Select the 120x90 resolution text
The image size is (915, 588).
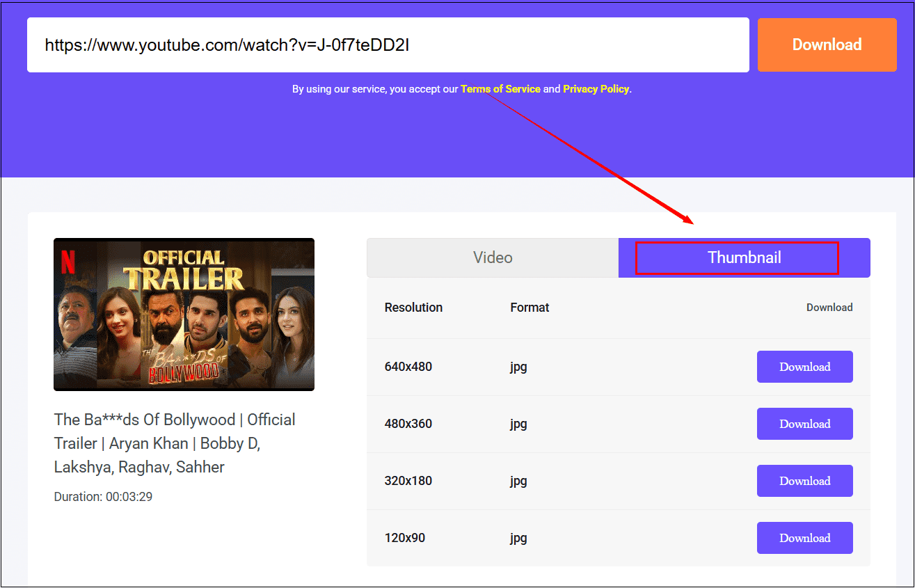click(405, 538)
